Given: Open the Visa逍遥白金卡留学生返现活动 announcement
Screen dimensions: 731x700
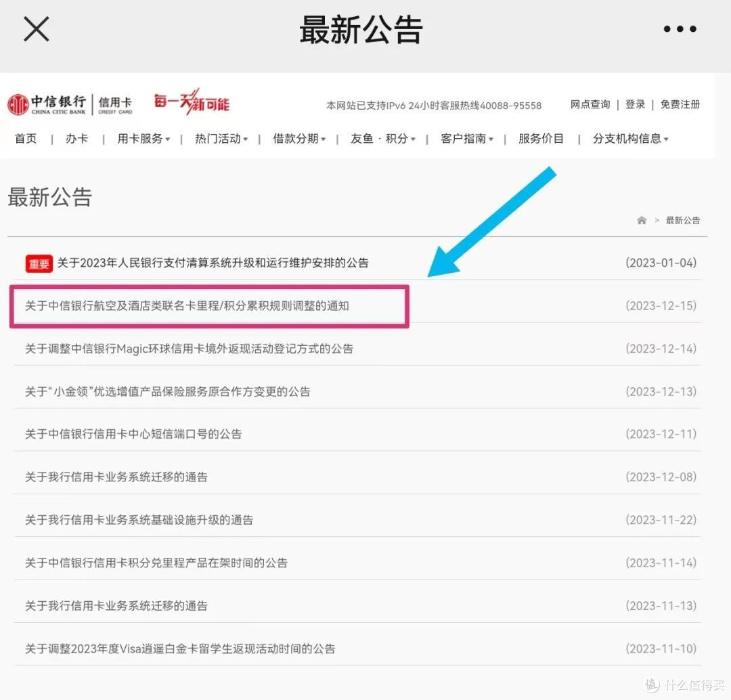Looking at the screenshot, I should pos(180,649).
